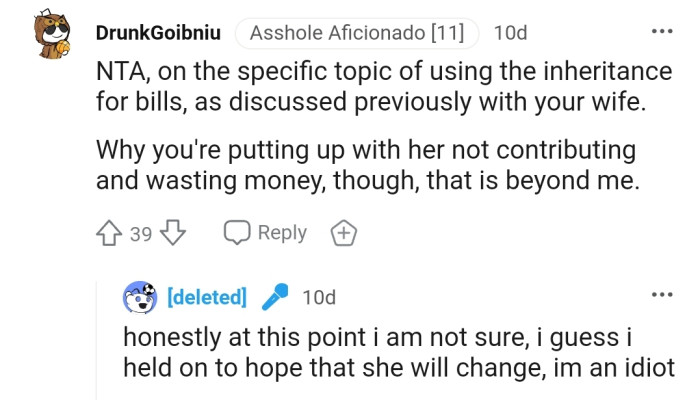Click the speech bubble icon beside Reply
Image resolution: width=700 pixels, height=400 pixels.
[237, 233]
